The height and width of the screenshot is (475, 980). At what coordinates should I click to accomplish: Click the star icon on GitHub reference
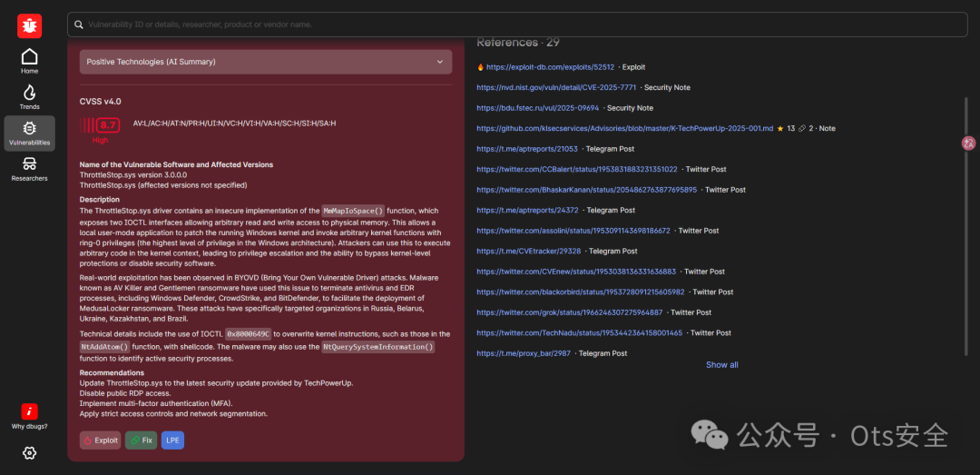780,128
